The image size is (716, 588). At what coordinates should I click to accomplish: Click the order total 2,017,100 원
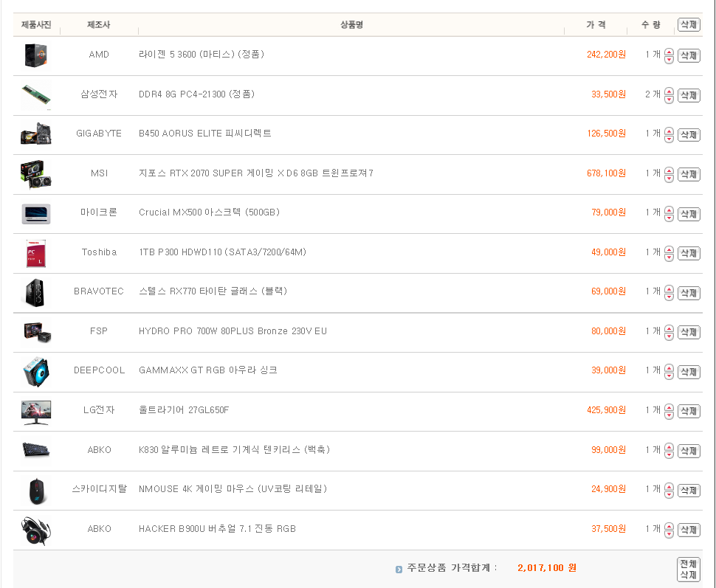pos(546,568)
